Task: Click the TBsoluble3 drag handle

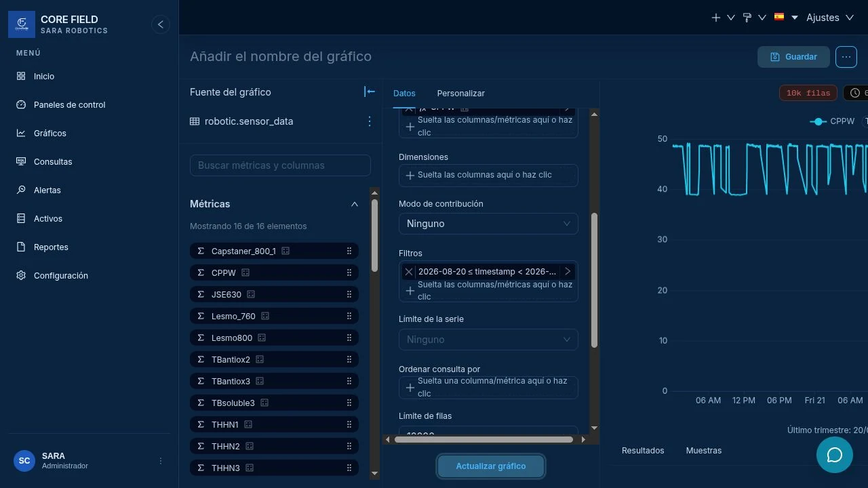Action: pyautogui.click(x=349, y=403)
